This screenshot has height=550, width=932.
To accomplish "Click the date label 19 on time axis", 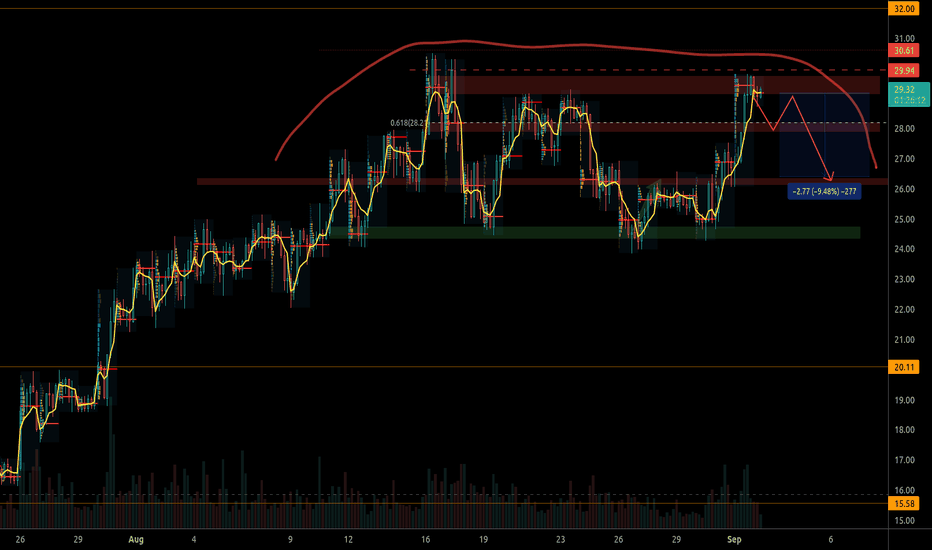I will click(x=483, y=540).
